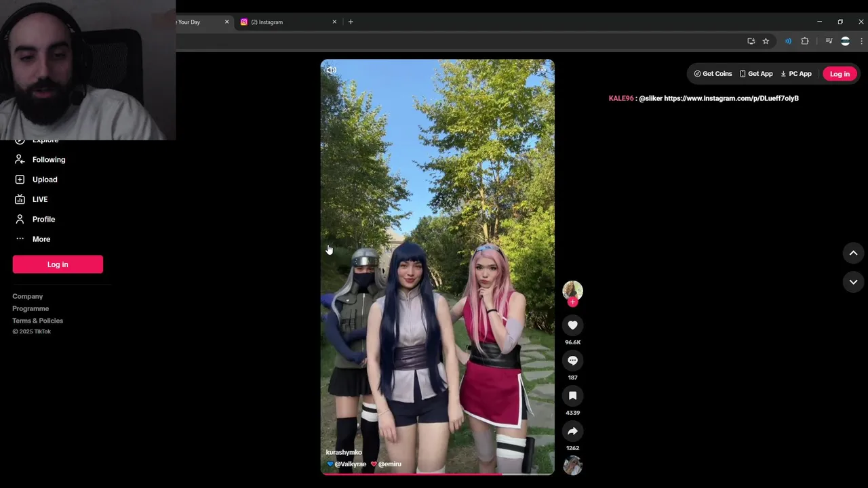Click the @Valkyrae mention in caption
868x488 pixels.
[x=350, y=464]
